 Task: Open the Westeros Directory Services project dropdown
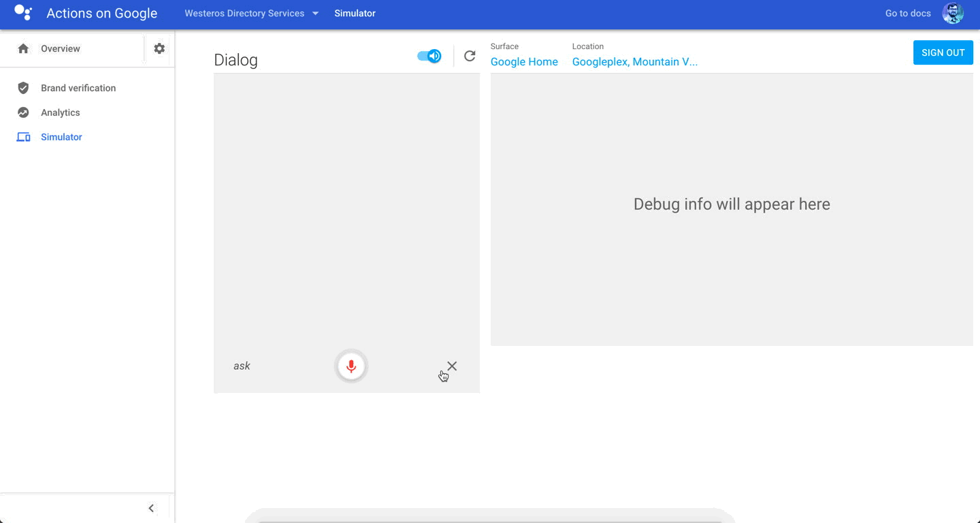tap(252, 13)
